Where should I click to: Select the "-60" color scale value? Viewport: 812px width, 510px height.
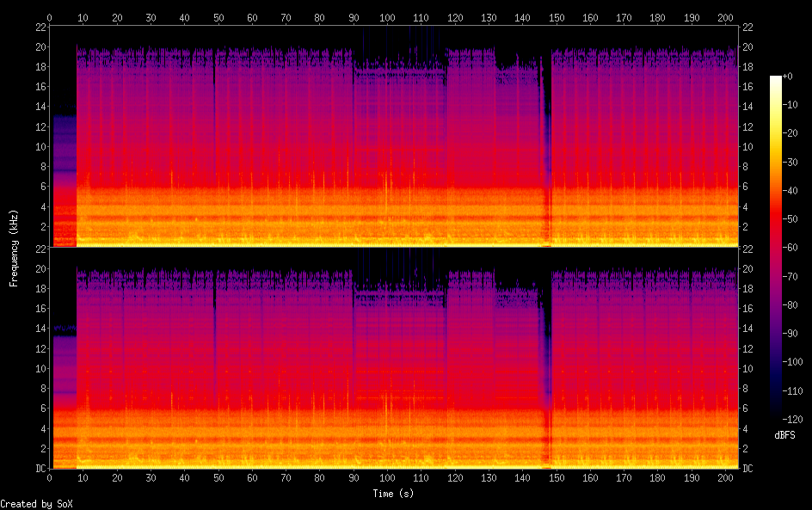(x=790, y=248)
